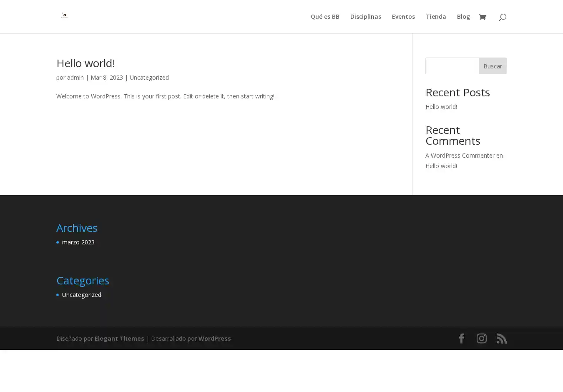
Task: Navigate to Eventos in the navigation
Action: pos(403,17)
